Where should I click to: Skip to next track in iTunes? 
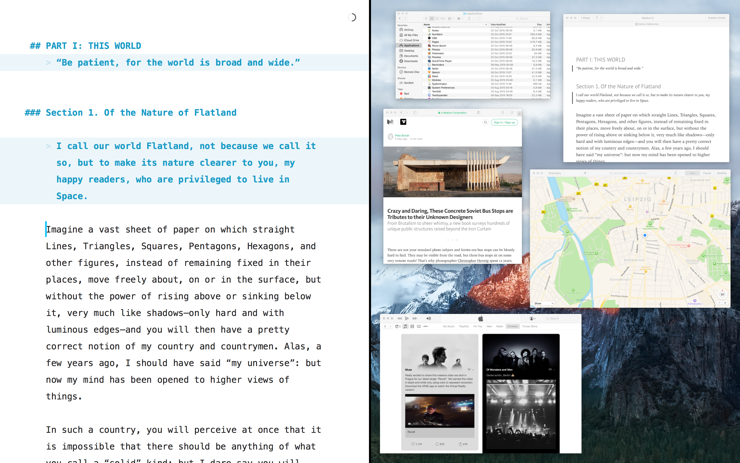click(414, 319)
